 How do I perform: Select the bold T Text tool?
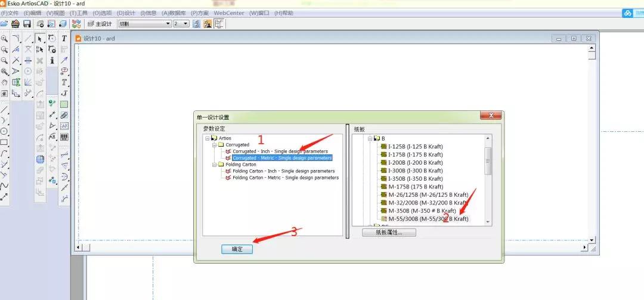click(x=64, y=39)
